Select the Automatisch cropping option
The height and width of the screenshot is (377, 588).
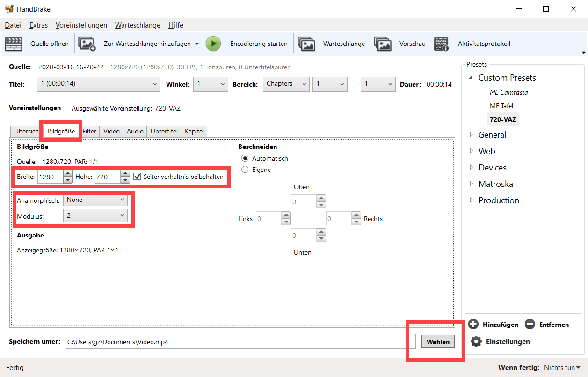point(245,158)
